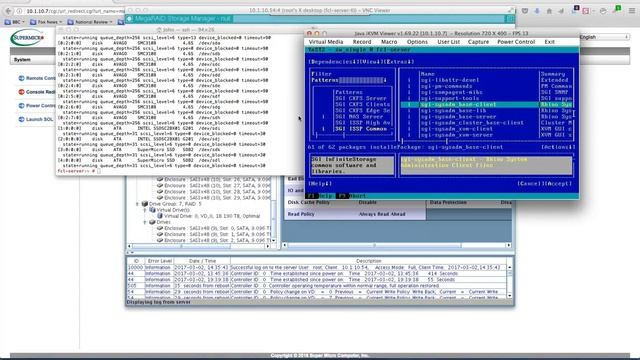The width and height of the screenshot is (640, 360).
Task: Click the Slot 28 drive icon in tree
Action: coord(160,191)
